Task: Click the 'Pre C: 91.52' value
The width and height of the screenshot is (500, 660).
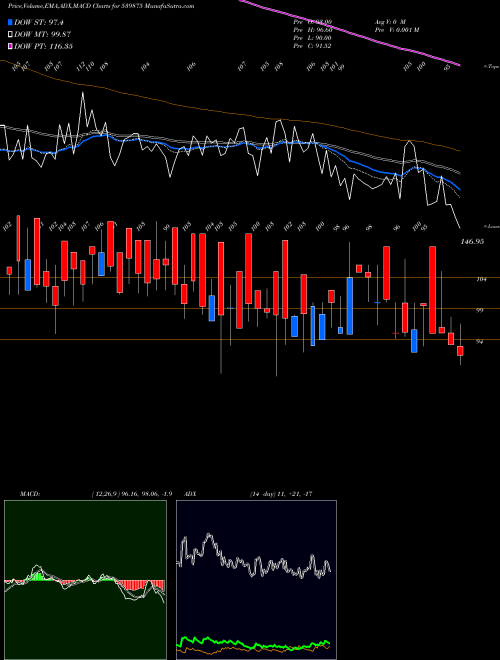Action: pos(313,46)
